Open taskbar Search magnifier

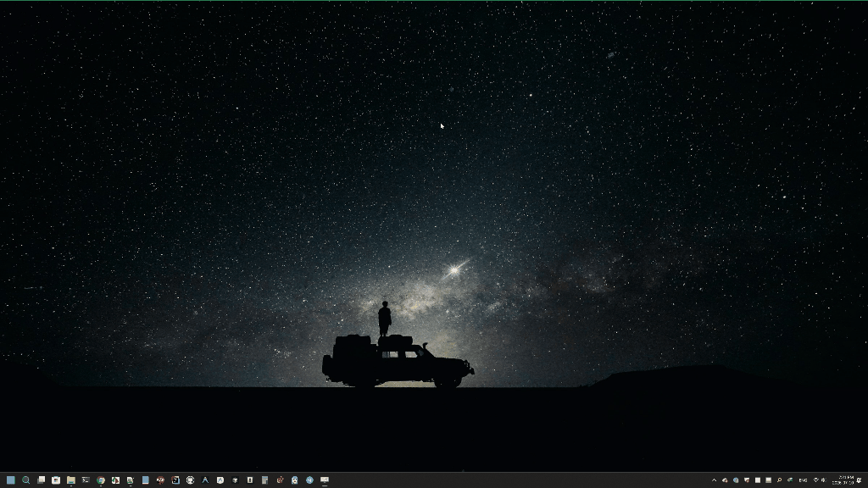26,480
